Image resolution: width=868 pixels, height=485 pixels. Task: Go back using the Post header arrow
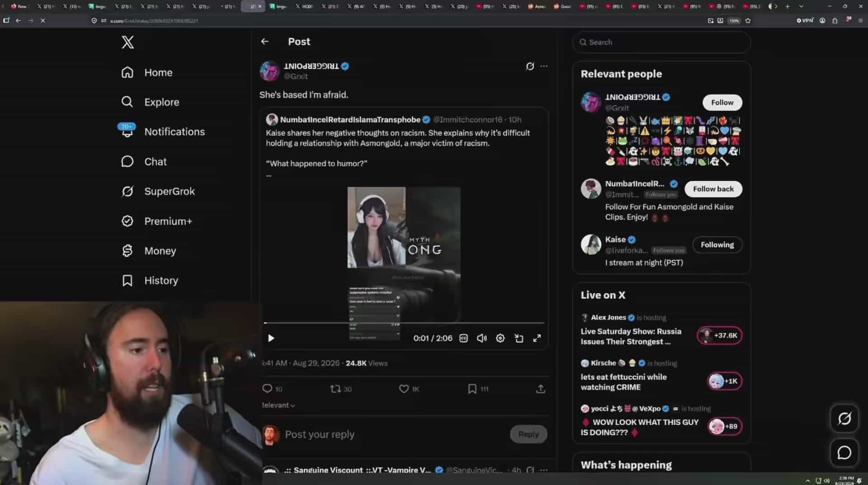coord(265,42)
